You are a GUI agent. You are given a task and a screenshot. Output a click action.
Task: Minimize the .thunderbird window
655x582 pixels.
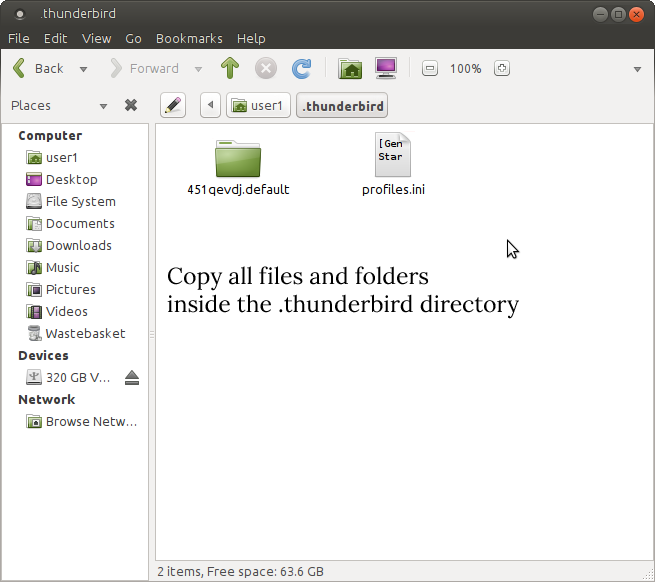coord(600,15)
